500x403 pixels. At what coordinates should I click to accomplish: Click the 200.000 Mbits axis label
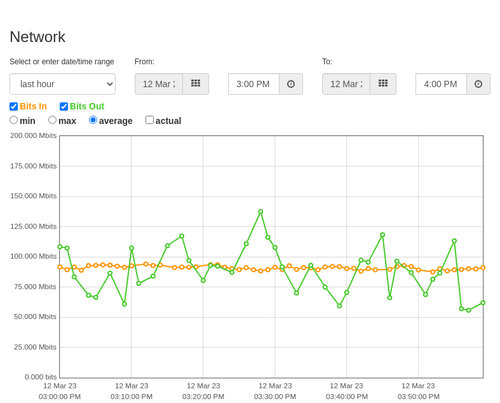tap(33, 136)
